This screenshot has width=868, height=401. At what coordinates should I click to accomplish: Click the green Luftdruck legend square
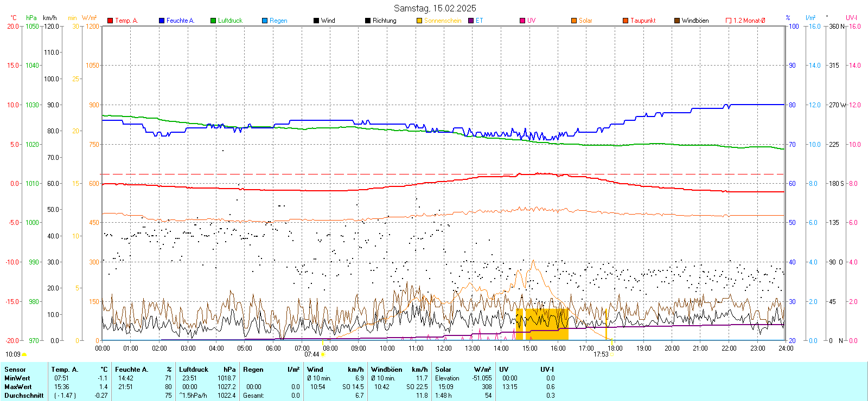coord(213,21)
